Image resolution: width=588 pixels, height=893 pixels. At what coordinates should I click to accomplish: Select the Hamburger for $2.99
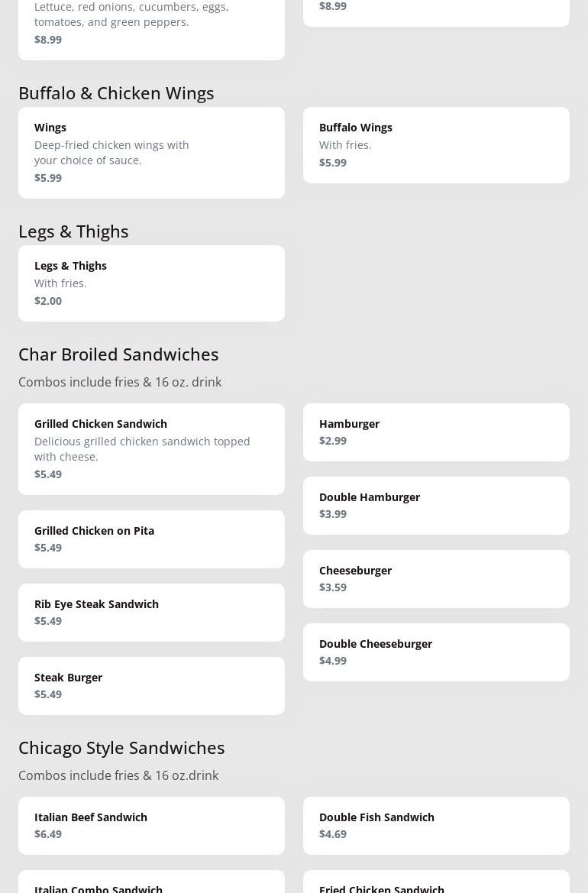point(436,432)
